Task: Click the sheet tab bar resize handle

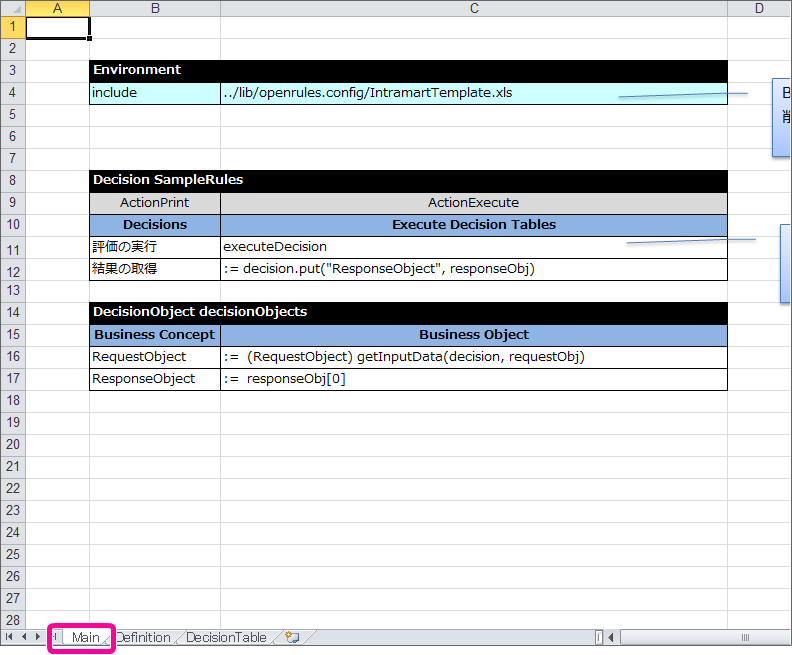Action: click(599, 637)
